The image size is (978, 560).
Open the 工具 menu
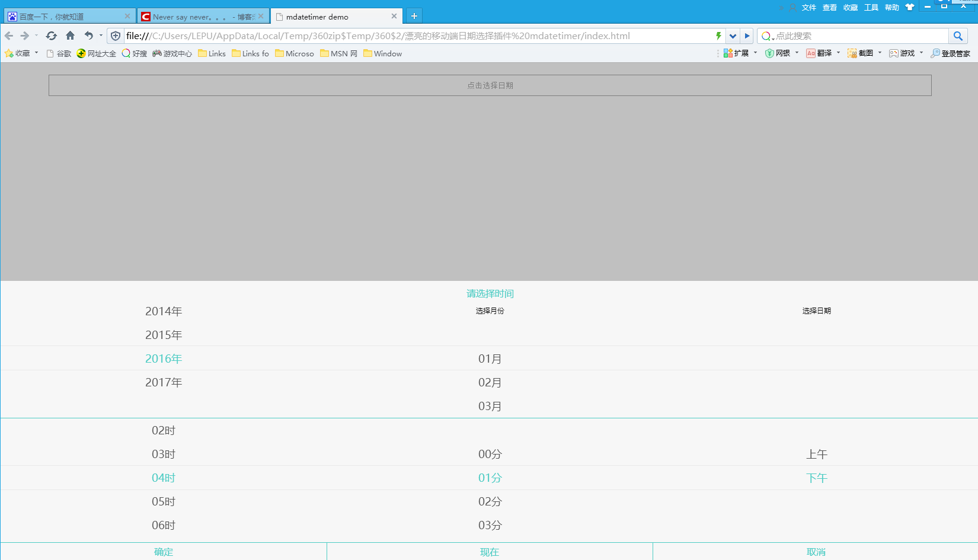[871, 8]
